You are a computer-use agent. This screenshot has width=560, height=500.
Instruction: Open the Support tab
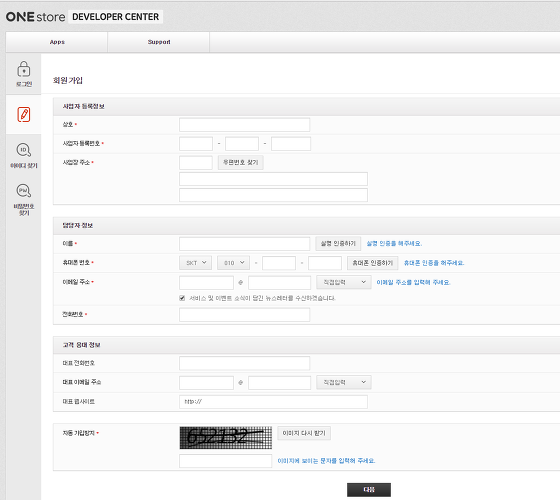click(159, 42)
